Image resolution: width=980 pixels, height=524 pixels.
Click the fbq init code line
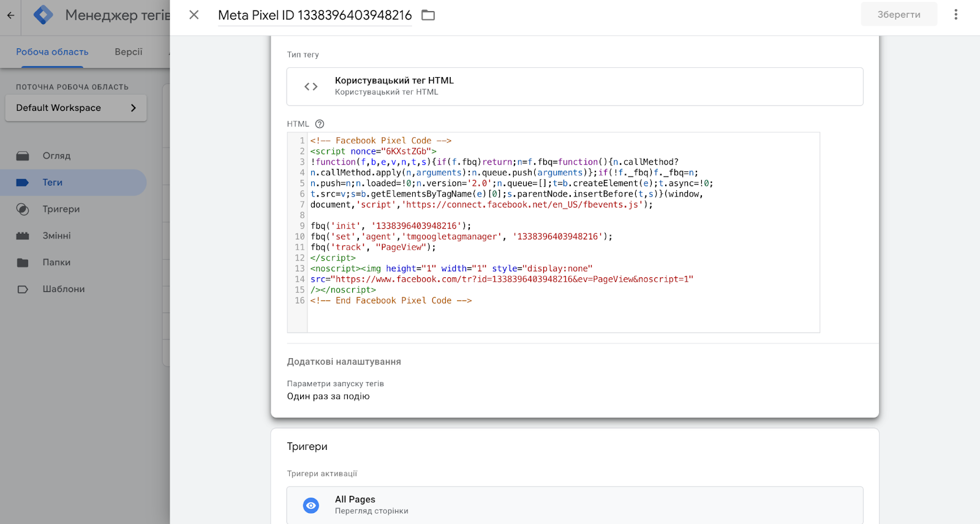pyautogui.click(x=391, y=226)
